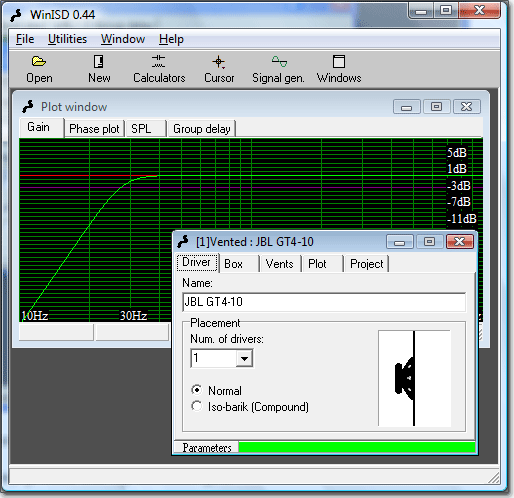The height and width of the screenshot is (498, 514).
Task: Select the Normal placement radio button
Action: point(197,390)
